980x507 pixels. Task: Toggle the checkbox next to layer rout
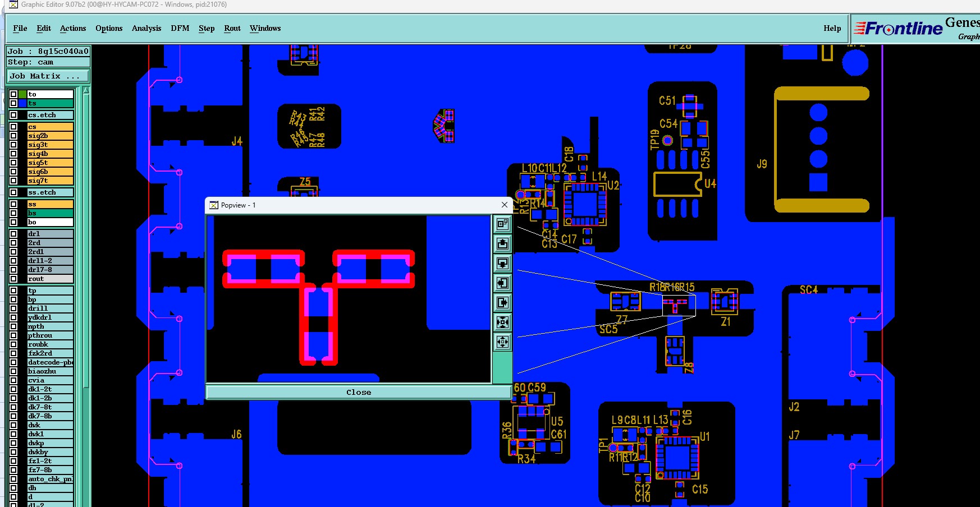pos(13,279)
